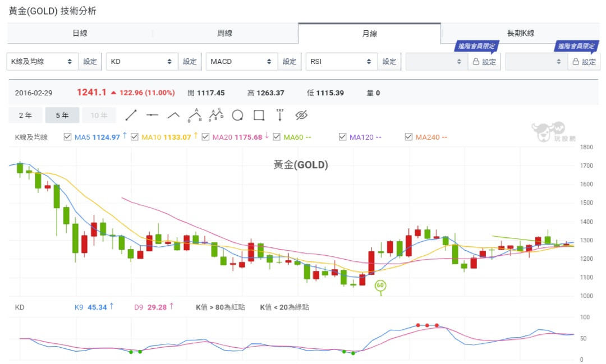Expand the MACD indicator dropdown
Screen dimensions: 606x364
point(241,62)
